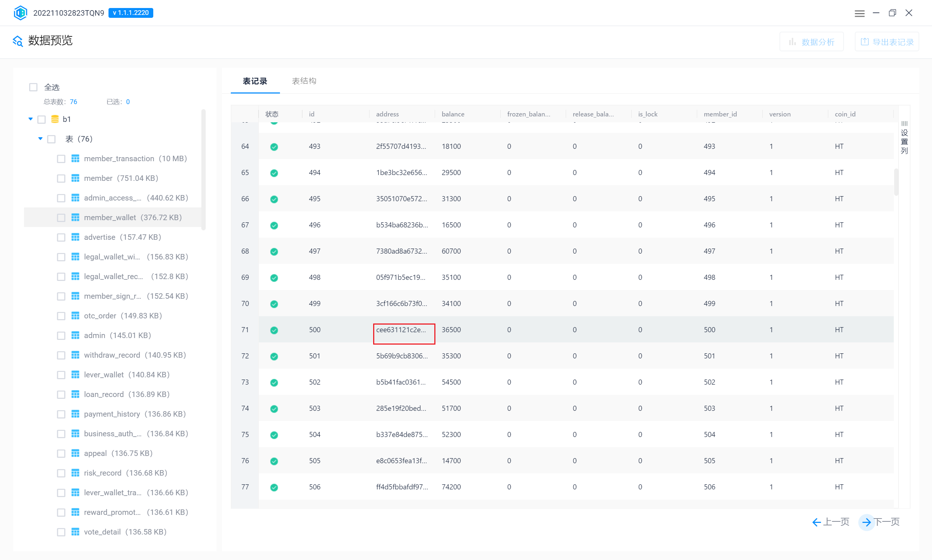Collapse the 表 (76) tree node

click(x=40, y=139)
